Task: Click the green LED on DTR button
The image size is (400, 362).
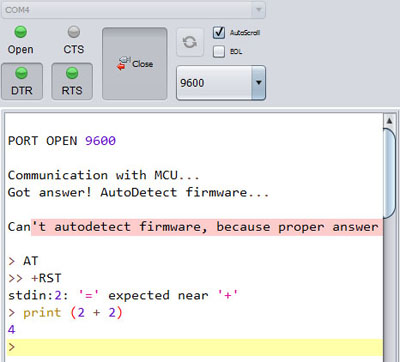Action: pyautogui.click(x=22, y=73)
